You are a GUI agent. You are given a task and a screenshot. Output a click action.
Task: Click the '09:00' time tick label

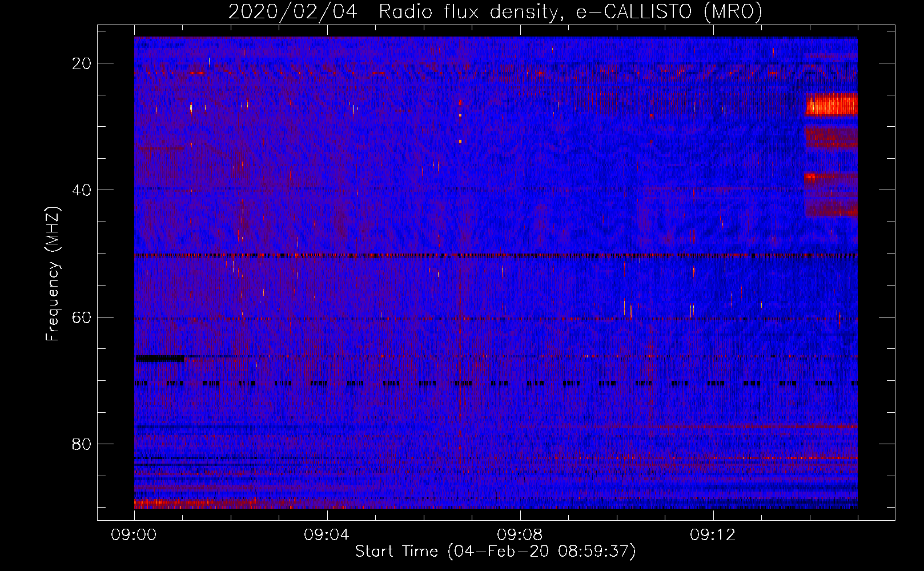(x=134, y=534)
